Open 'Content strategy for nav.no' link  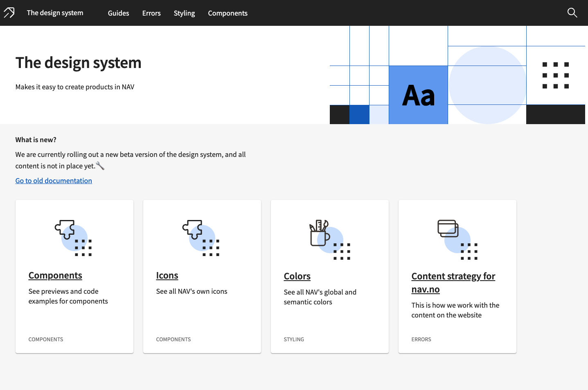tap(453, 283)
